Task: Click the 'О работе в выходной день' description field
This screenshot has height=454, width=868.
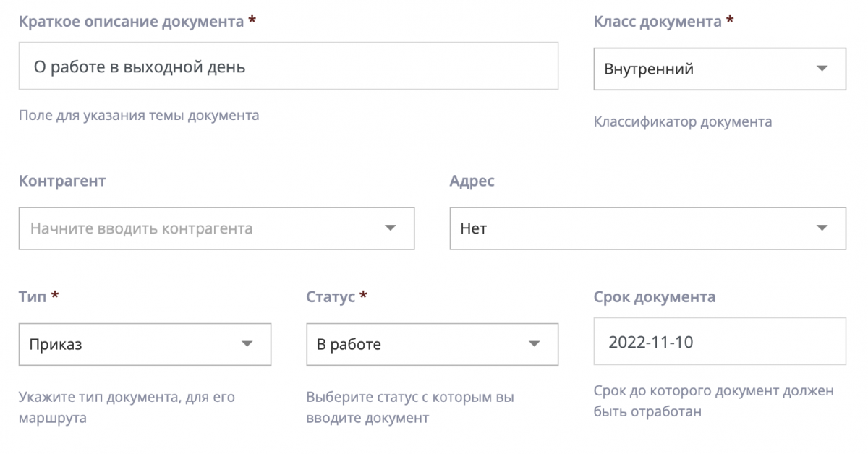Action: 288,67
